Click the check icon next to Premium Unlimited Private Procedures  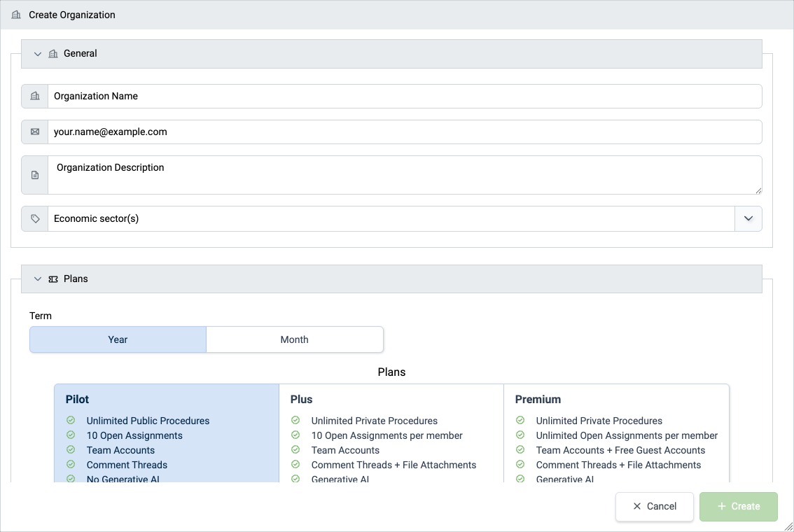(x=520, y=420)
